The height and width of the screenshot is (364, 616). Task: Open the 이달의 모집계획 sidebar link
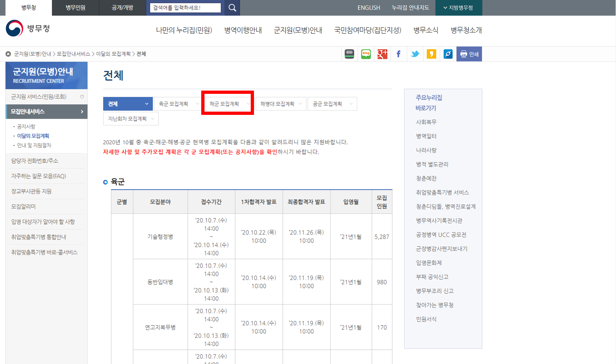coord(33,136)
